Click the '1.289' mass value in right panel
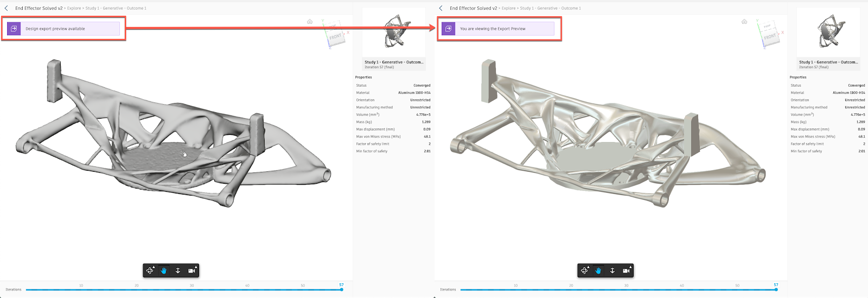 pos(860,122)
